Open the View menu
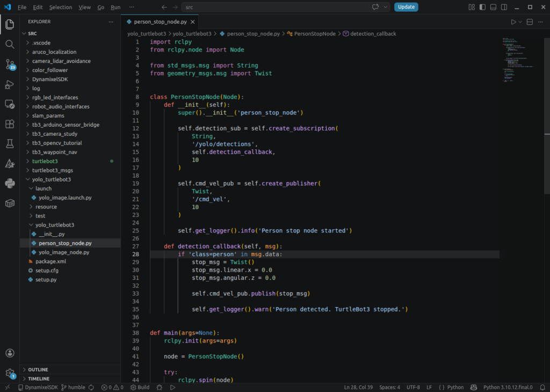Viewport: 550px width, 392px height. coord(84,7)
